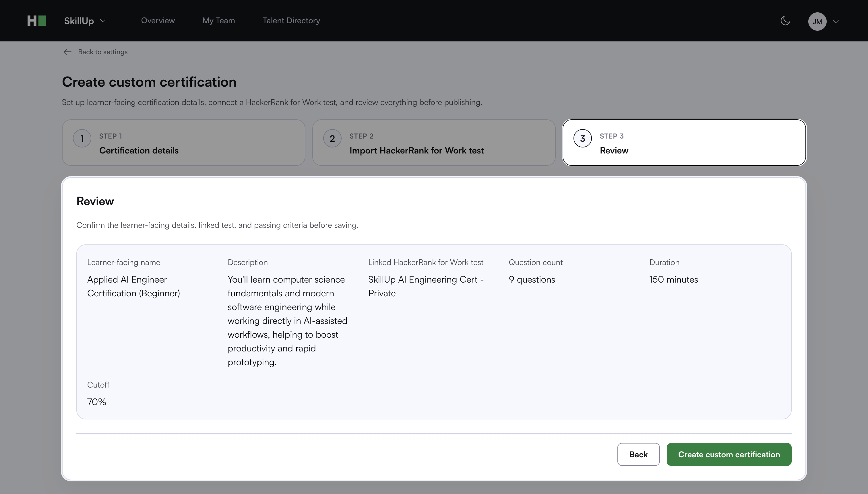The height and width of the screenshot is (494, 868).
Task: Follow the Back to settings link
Action: (x=102, y=52)
